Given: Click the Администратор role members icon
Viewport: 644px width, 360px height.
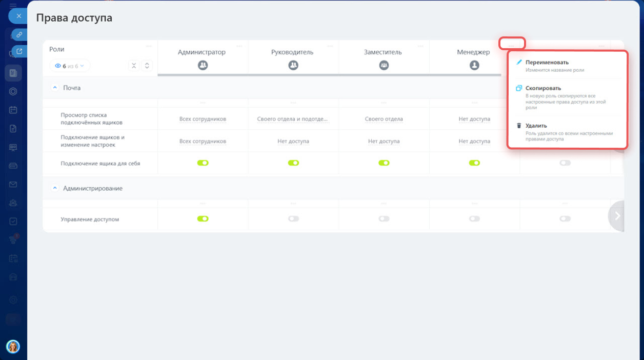Looking at the screenshot, I should (x=203, y=65).
